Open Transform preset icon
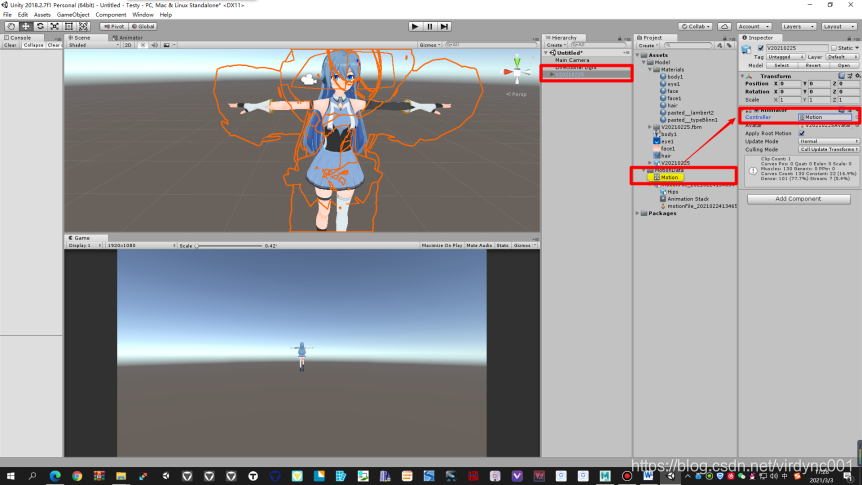 pyautogui.click(x=850, y=76)
